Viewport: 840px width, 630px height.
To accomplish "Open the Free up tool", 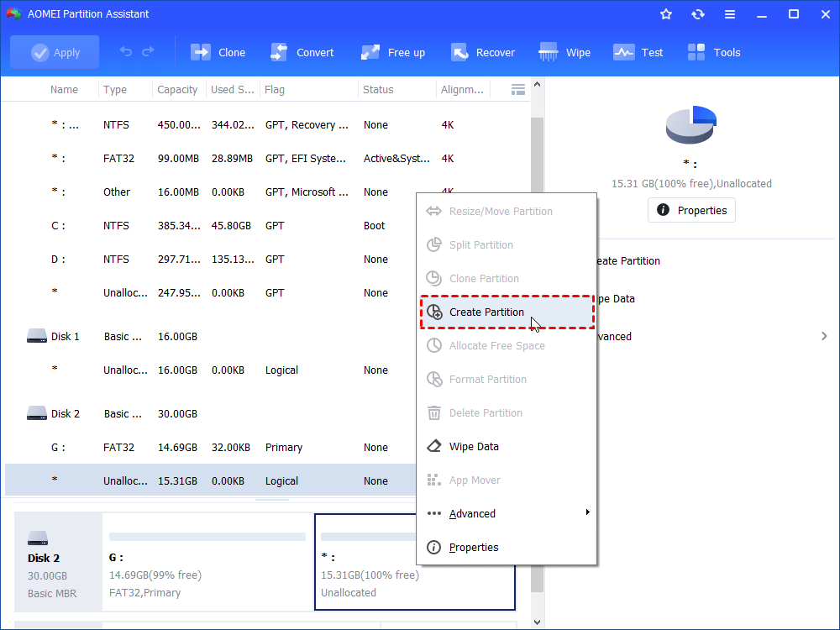I will point(392,52).
